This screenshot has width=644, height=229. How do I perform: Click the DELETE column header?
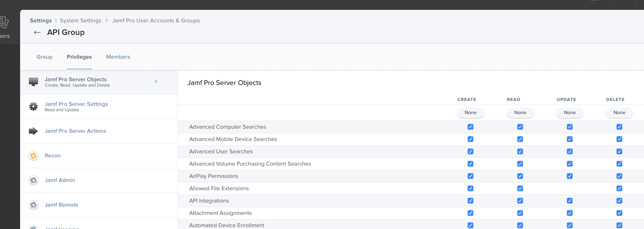coord(615,100)
